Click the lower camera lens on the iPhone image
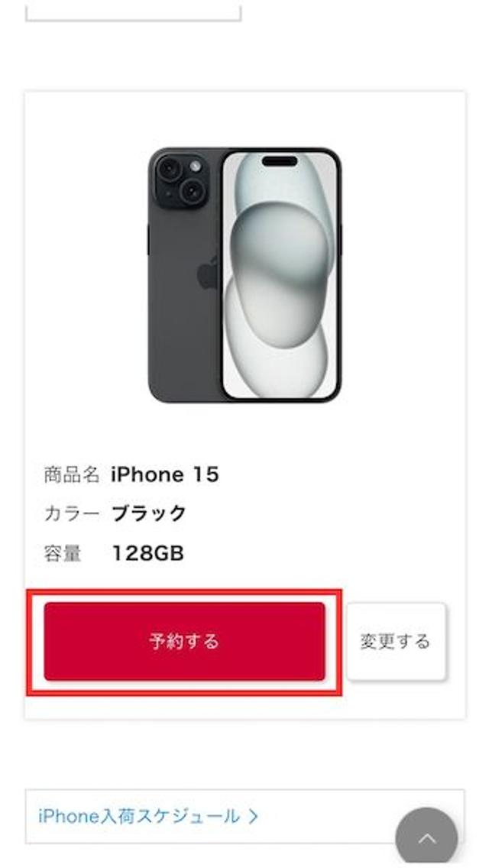 click(x=193, y=192)
